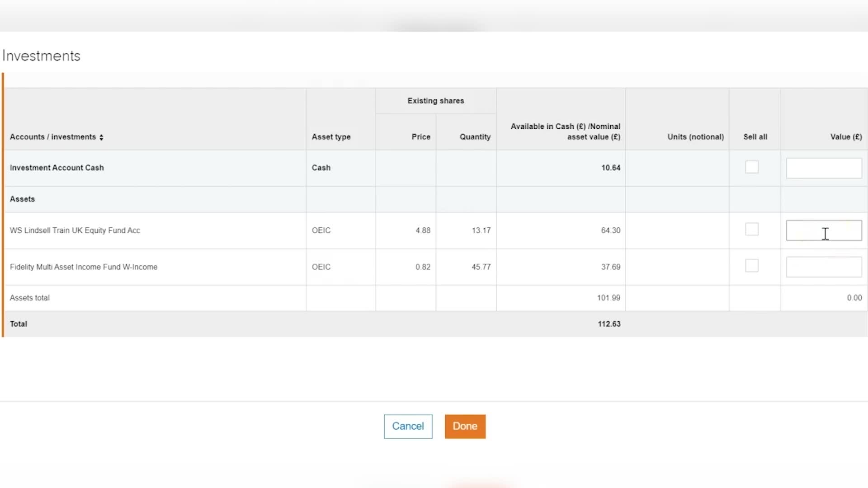Select Value box for Fidelity Multi Asset Income
This screenshot has height=488, width=868.
(x=824, y=267)
